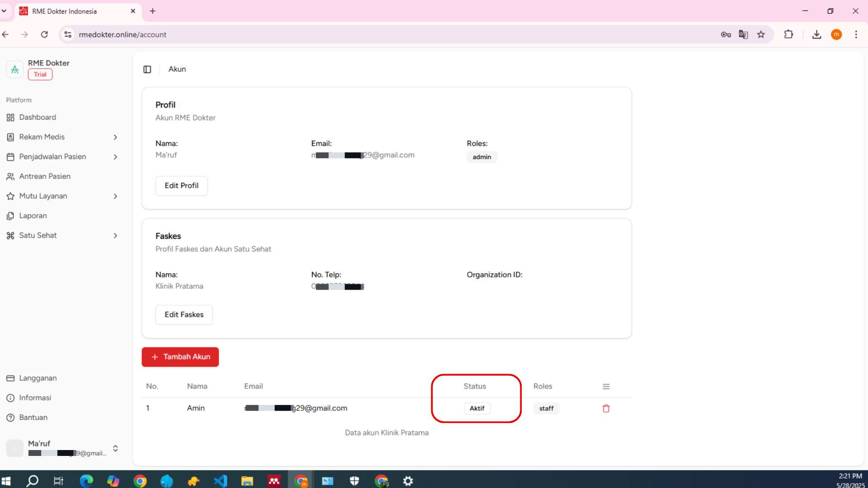Click the RME Dokter logo icon
868x488 pixels.
15,69
